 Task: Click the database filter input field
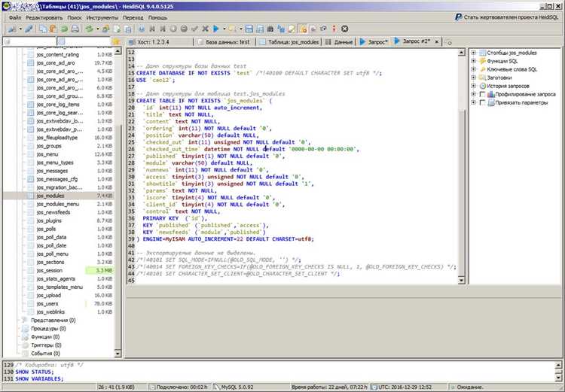click(x=29, y=41)
